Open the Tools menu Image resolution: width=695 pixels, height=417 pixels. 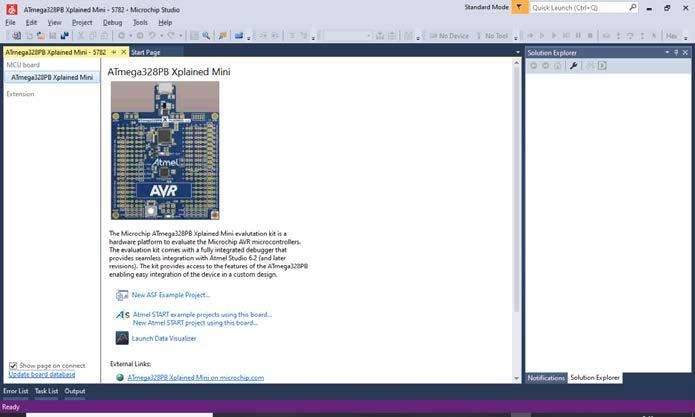pyautogui.click(x=140, y=23)
